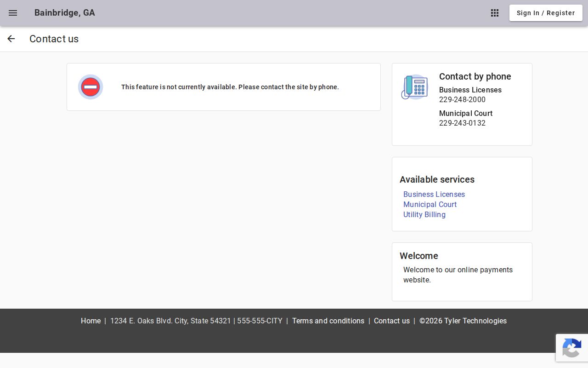Open the hamburger navigation menu

13,13
